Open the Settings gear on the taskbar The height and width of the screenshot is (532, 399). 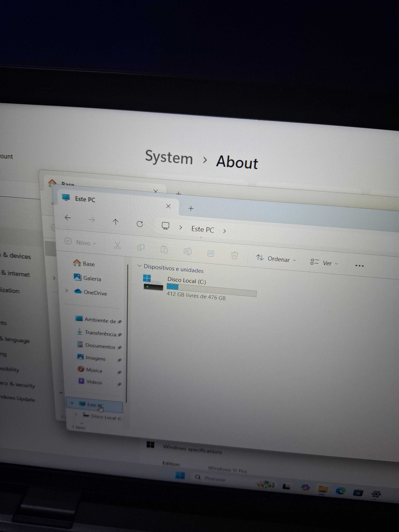coord(376,494)
